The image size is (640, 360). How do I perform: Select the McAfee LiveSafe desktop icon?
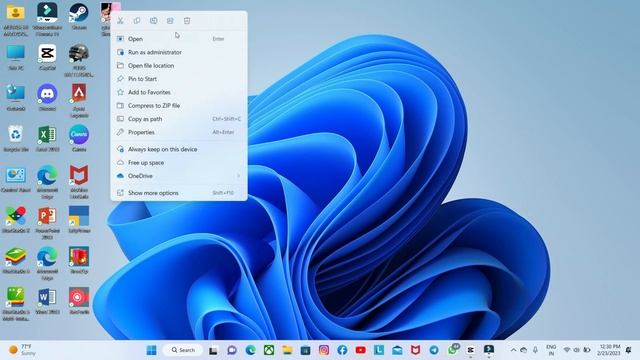79,182
